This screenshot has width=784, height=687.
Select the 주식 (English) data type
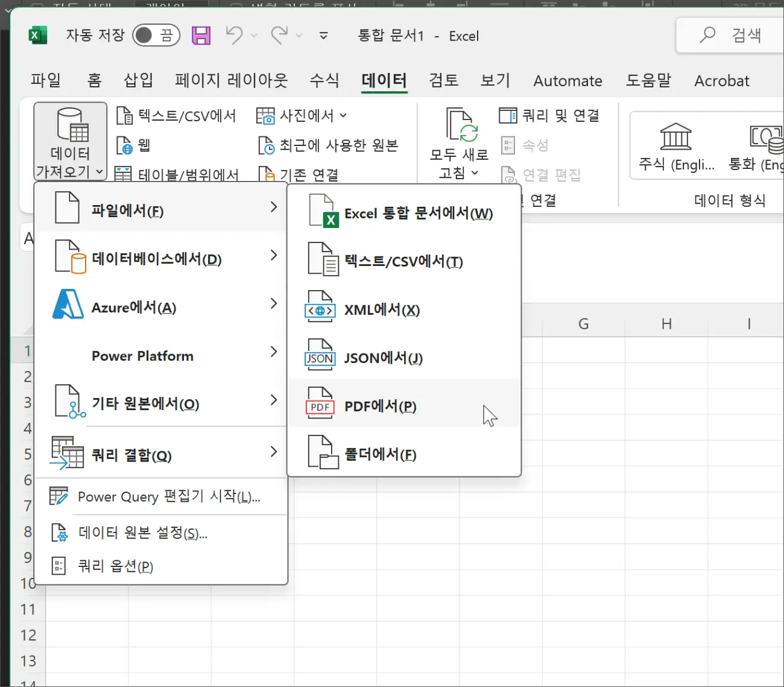(x=676, y=147)
